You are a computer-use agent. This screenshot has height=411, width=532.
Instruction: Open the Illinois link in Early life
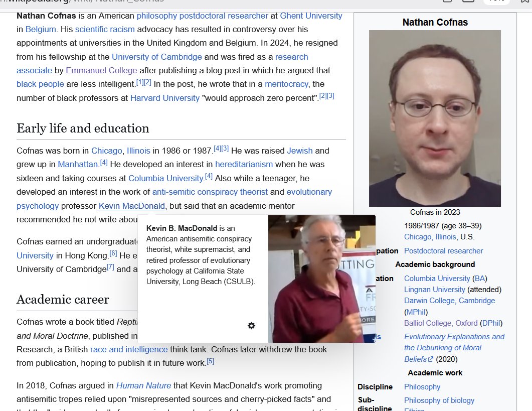138,151
